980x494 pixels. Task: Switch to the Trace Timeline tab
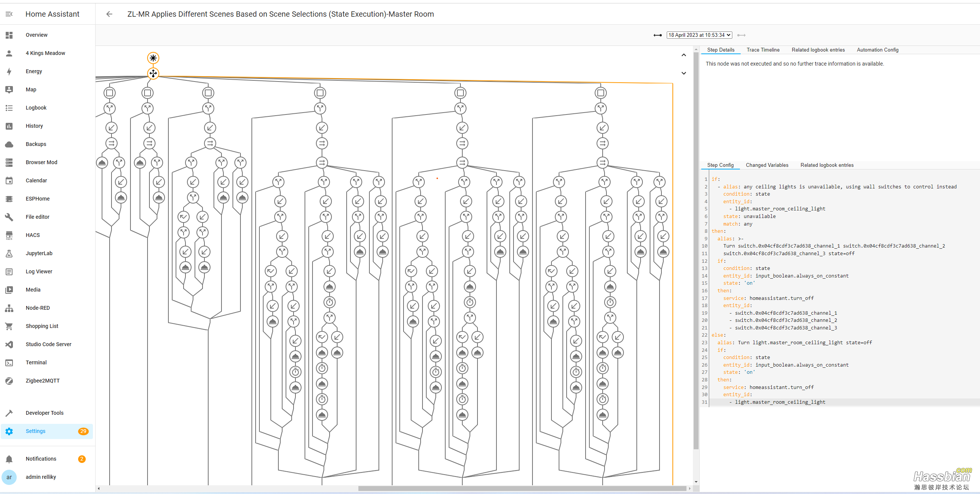(x=763, y=50)
